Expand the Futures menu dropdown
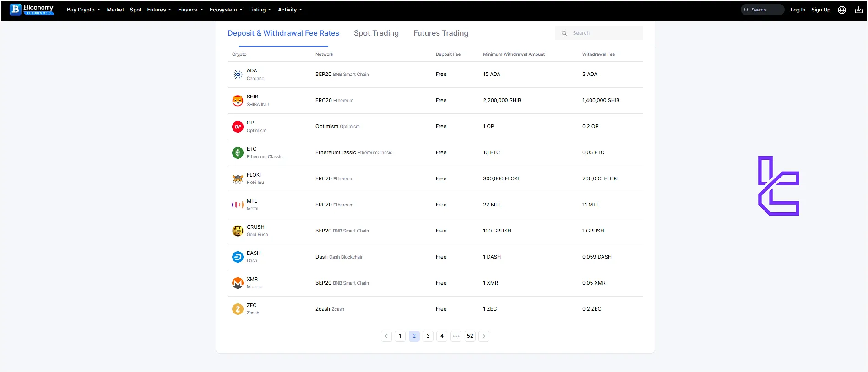 click(x=159, y=10)
